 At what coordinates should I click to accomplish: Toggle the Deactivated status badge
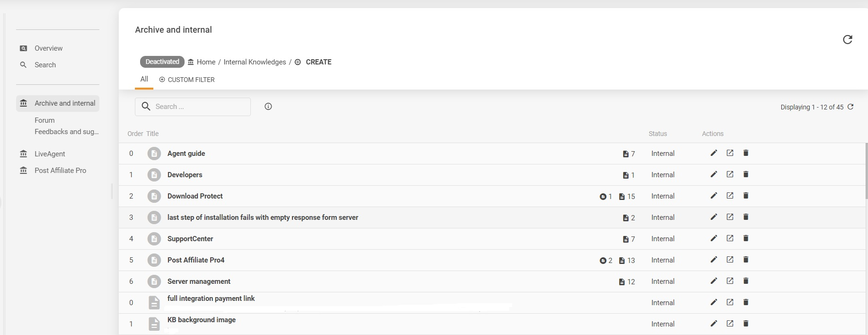pyautogui.click(x=162, y=62)
